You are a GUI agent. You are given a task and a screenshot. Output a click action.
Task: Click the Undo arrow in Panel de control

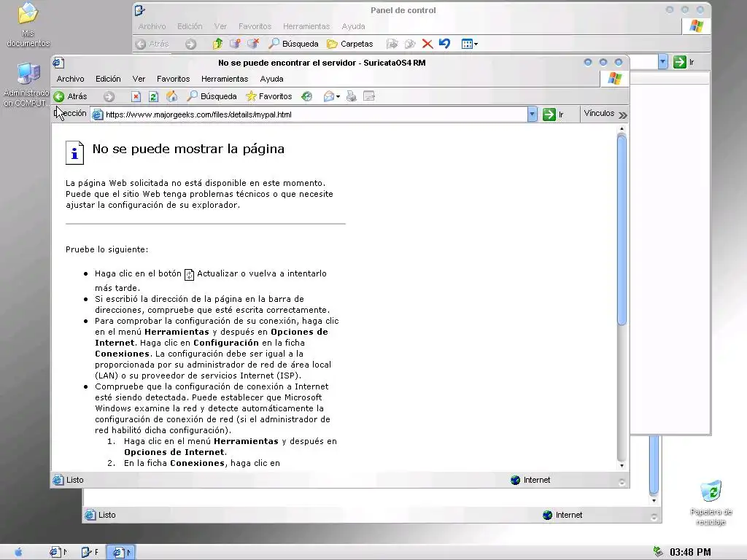(444, 44)
